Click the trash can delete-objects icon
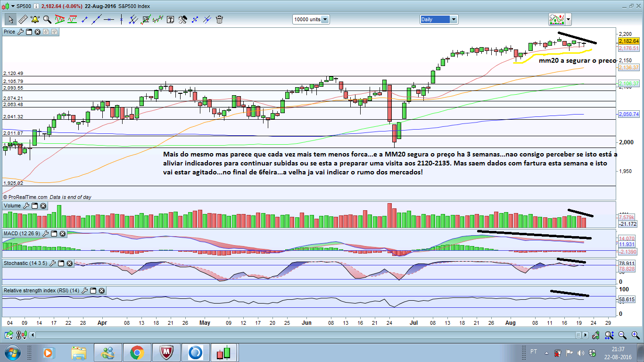The width and height of the screenshot is (644, 362). [219, 19]
